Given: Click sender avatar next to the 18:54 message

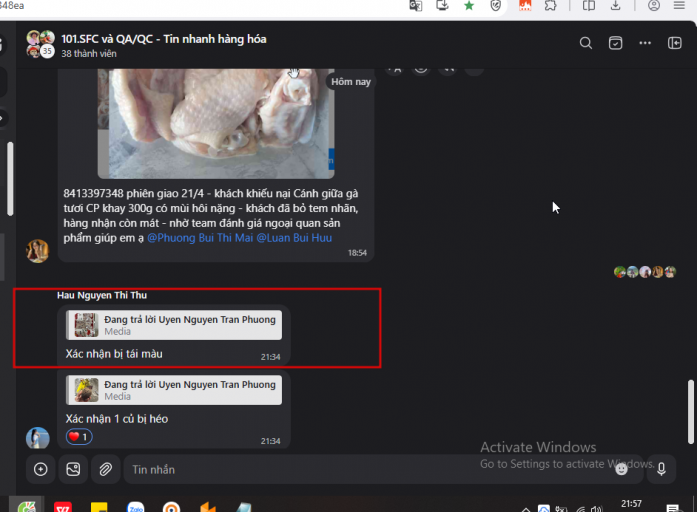Looking at the screenshot, I should click(x=37, y=251).
